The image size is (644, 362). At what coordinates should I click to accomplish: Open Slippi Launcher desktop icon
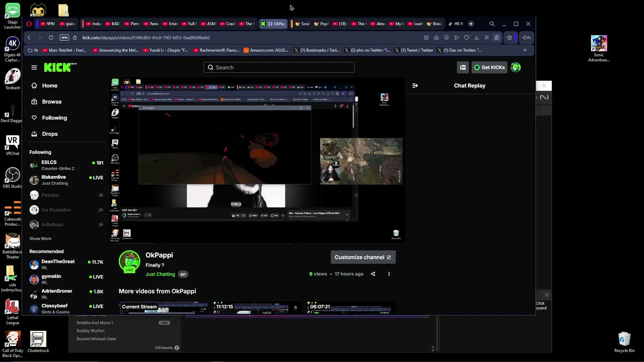pos(13,16)
